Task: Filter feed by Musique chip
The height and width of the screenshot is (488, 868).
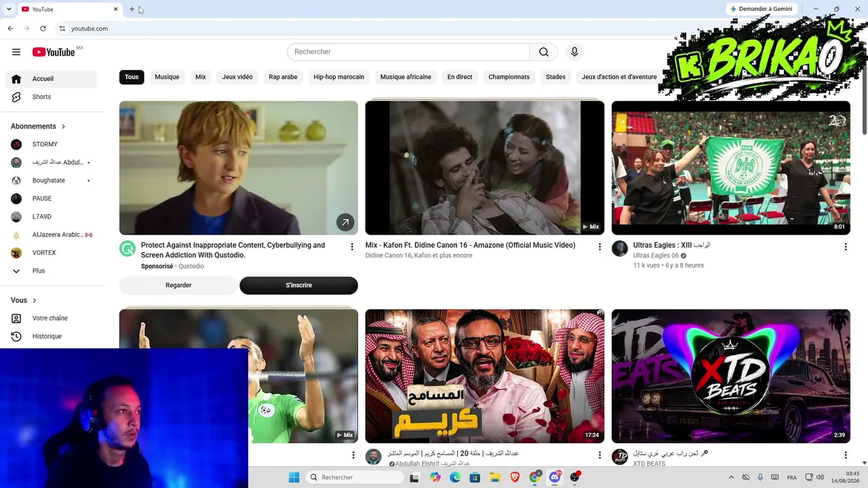Action: (167, 77)
